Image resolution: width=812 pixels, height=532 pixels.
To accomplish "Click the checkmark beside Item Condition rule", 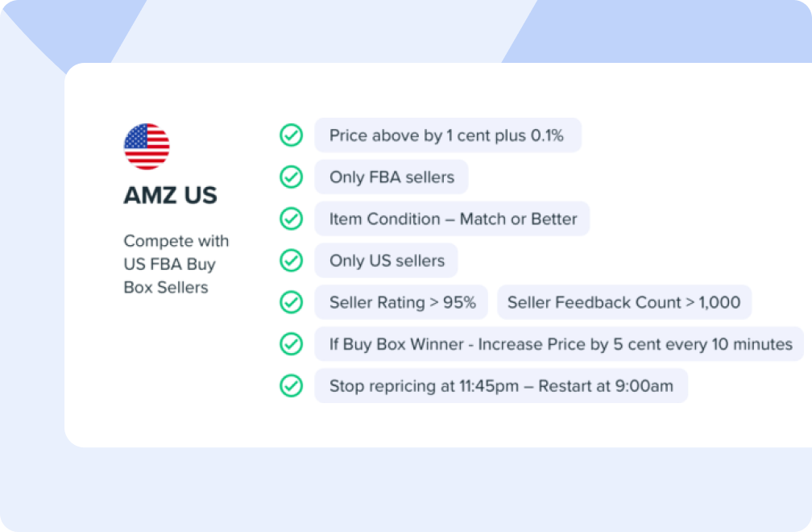I will point(292,218).
